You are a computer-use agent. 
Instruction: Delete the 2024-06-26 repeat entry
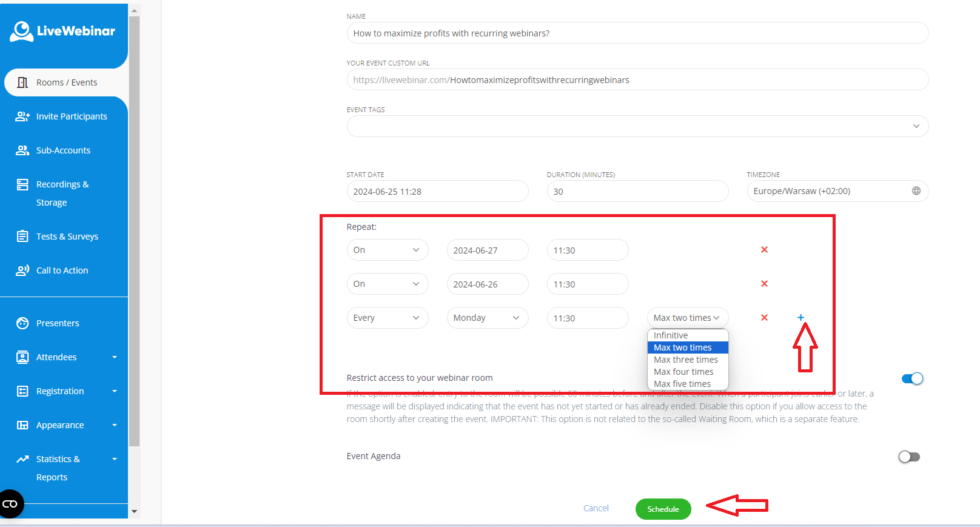click(x=764, y=284)
